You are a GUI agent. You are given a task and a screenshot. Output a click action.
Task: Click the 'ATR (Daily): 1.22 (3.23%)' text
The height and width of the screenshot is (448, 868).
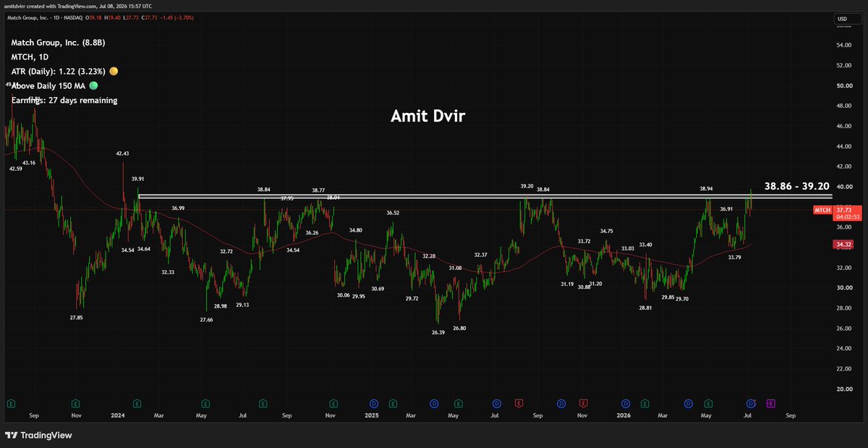(x=59, y=71)
